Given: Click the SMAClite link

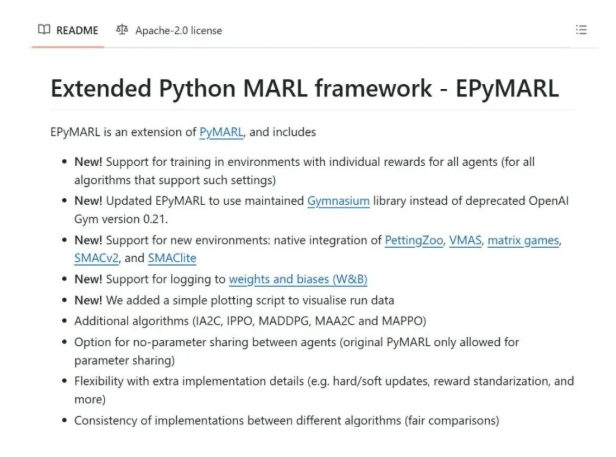Looking at the screenshot, I should pyautogui.click(x=172, y=257).
